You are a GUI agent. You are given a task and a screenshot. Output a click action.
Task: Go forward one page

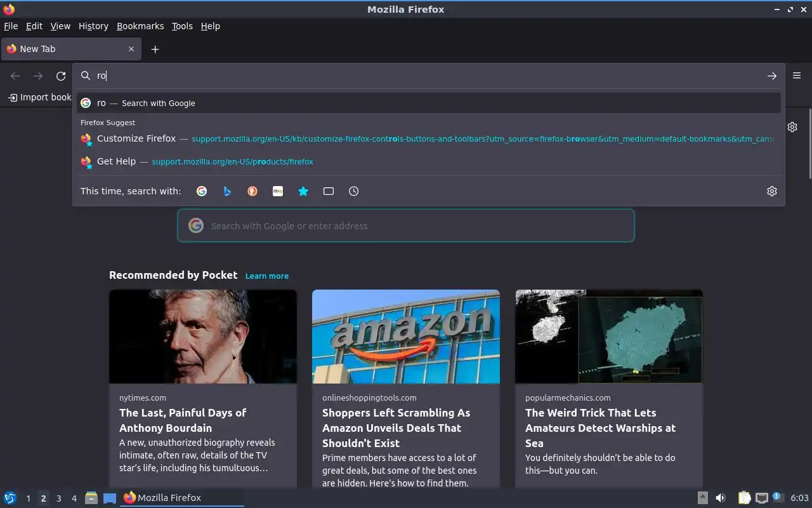(x=38, y=76)
